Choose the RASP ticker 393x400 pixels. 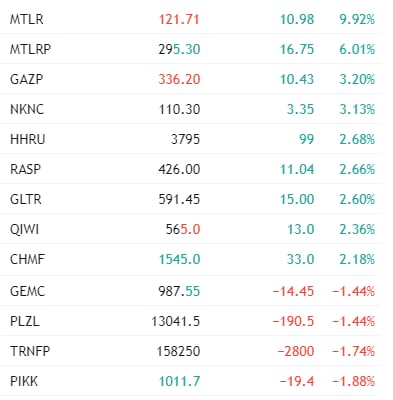(x=25, y=169)
